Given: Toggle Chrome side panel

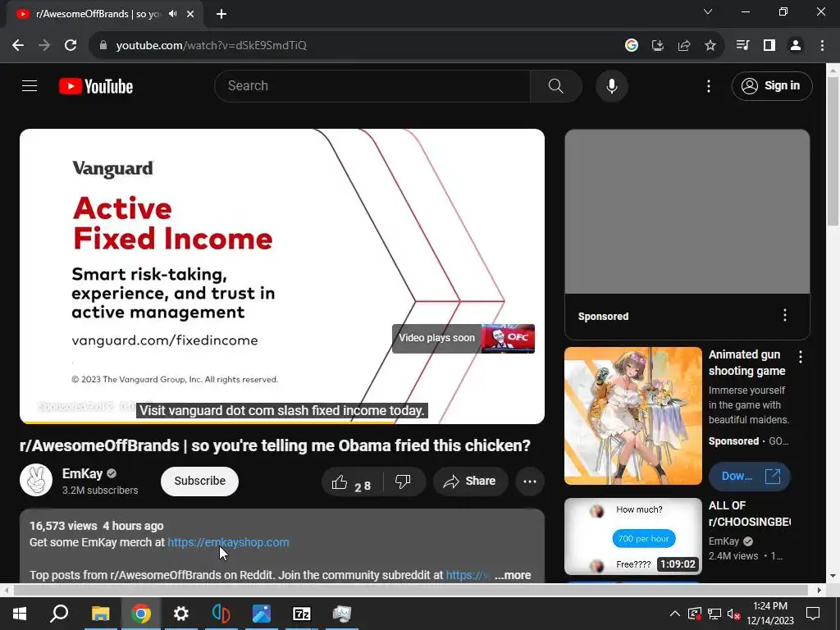Looking at the screenshot, I should pos(769,46).
